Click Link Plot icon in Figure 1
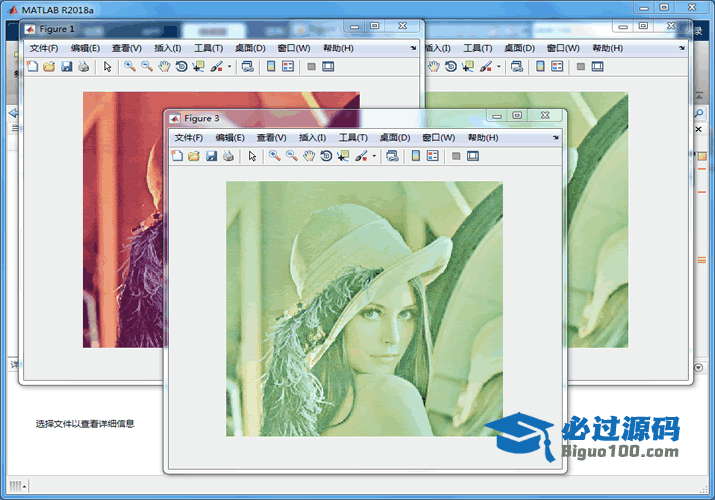 (248, 67)
